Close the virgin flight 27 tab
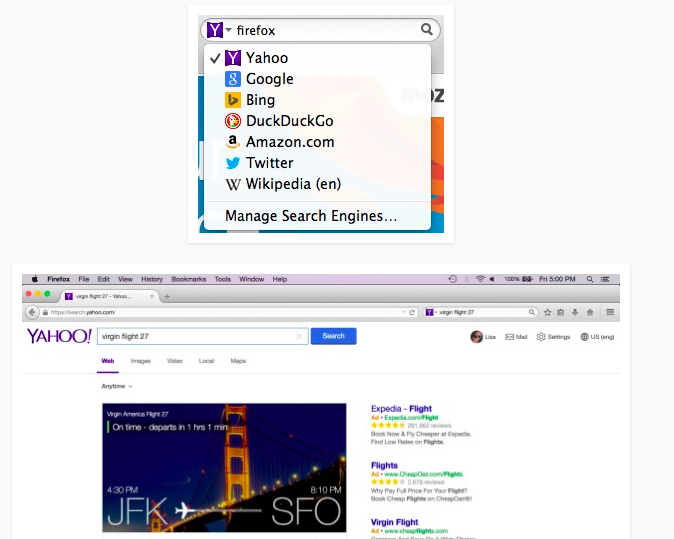The width and height of the screenshot is (674, 539). (x=152, y=296)
